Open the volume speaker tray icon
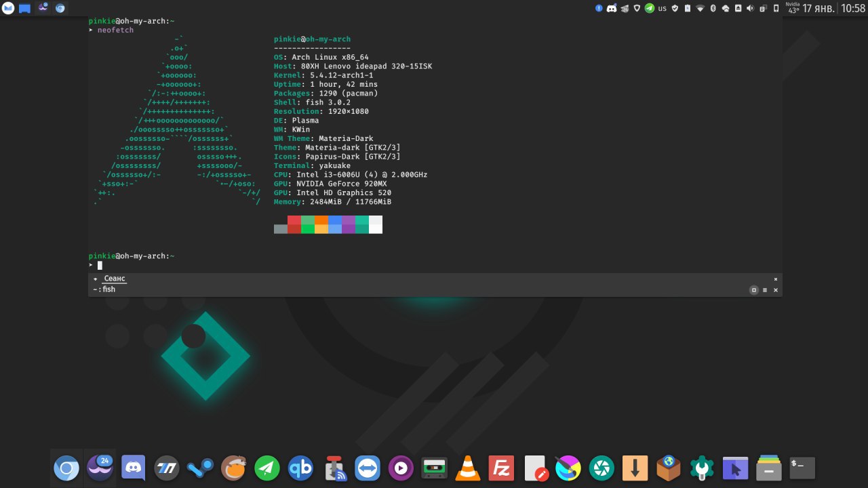The width and height of the screenshot is (868, 488). (x=750, y=8)
